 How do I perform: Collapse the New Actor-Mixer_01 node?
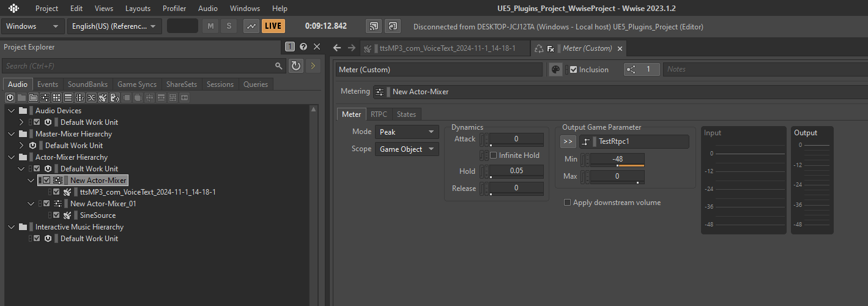(x=31, y=204)
